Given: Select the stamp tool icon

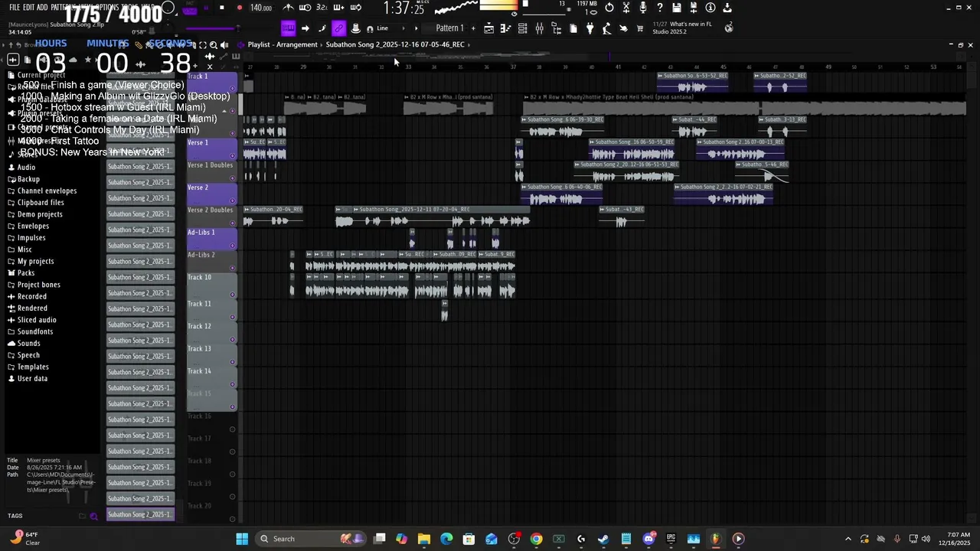Looking at the screenshot, I should [x=355, y=28].
